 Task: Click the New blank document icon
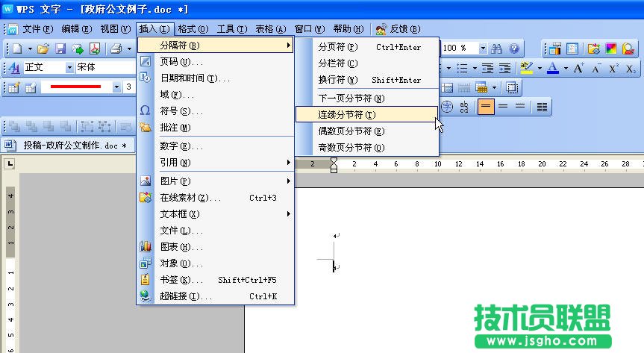17,49
